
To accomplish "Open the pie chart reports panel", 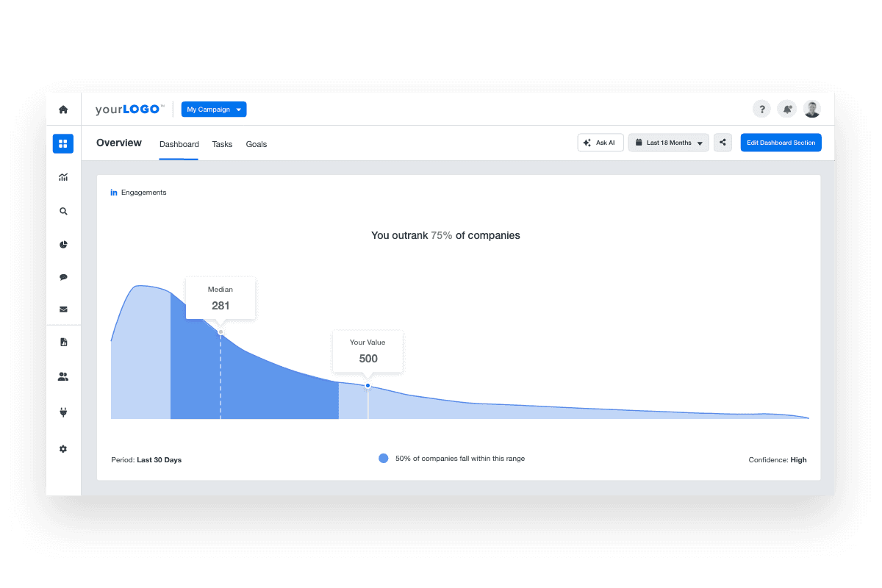I will [x=63, y=244].
